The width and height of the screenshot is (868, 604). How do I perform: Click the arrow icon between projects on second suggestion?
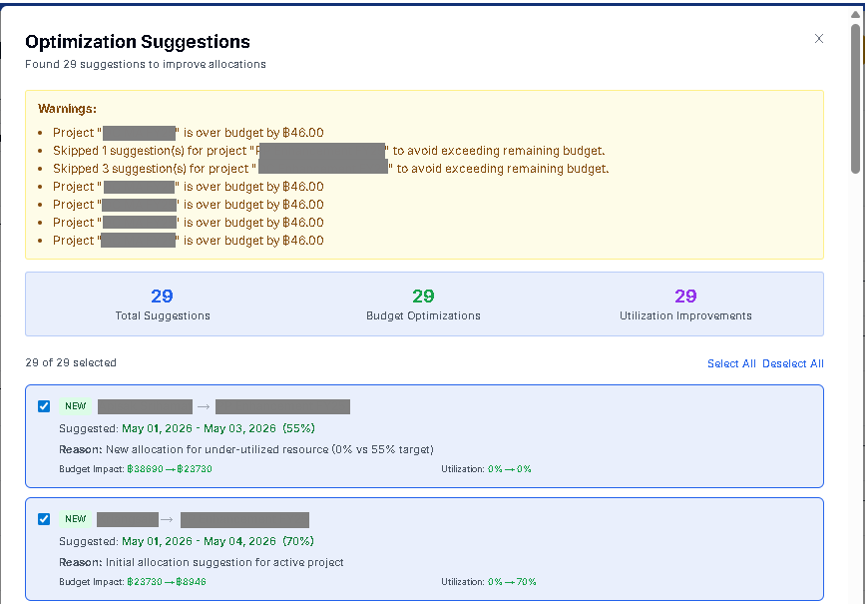[x=167, y=518]
